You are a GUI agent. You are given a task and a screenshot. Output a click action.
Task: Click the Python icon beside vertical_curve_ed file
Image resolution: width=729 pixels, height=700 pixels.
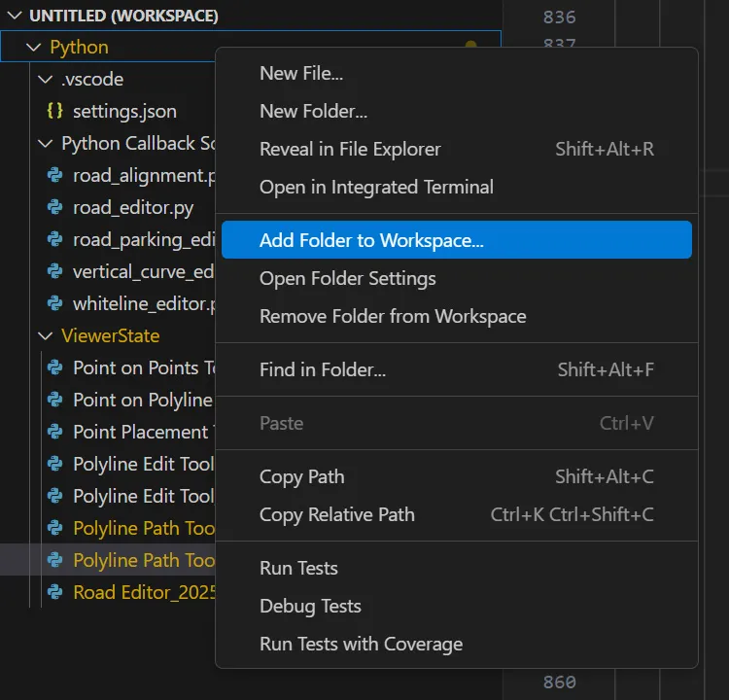point(54,271)
